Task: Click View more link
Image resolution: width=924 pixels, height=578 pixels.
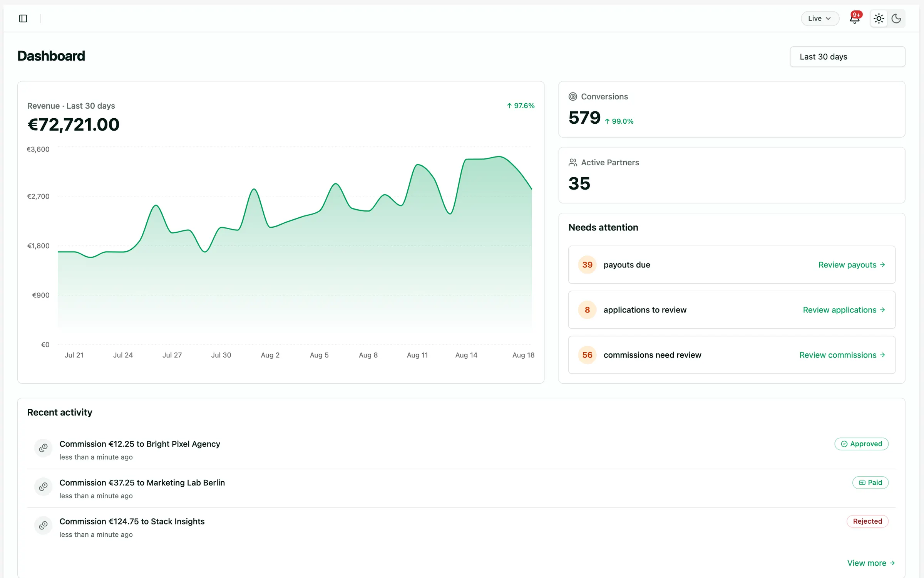Action: tap(871, 563)
